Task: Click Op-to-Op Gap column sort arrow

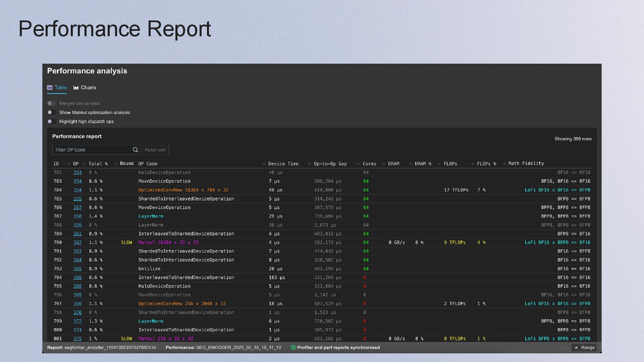Action: point(358,164)
